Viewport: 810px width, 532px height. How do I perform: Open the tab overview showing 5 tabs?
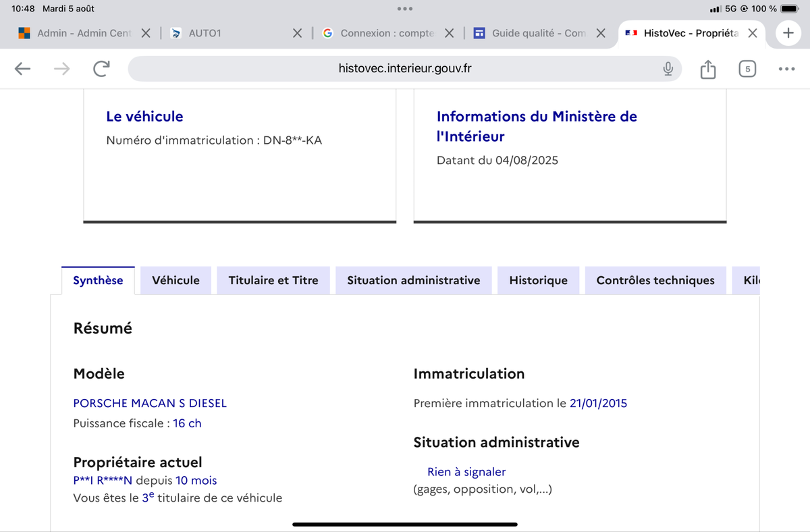coord(747,69)
